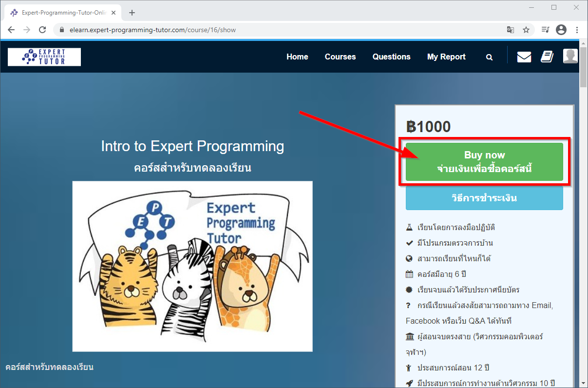Click the globe icon beside สามารถเรียนที่ไหนก็ได้

pyautogui.click(x=409, y=258)
